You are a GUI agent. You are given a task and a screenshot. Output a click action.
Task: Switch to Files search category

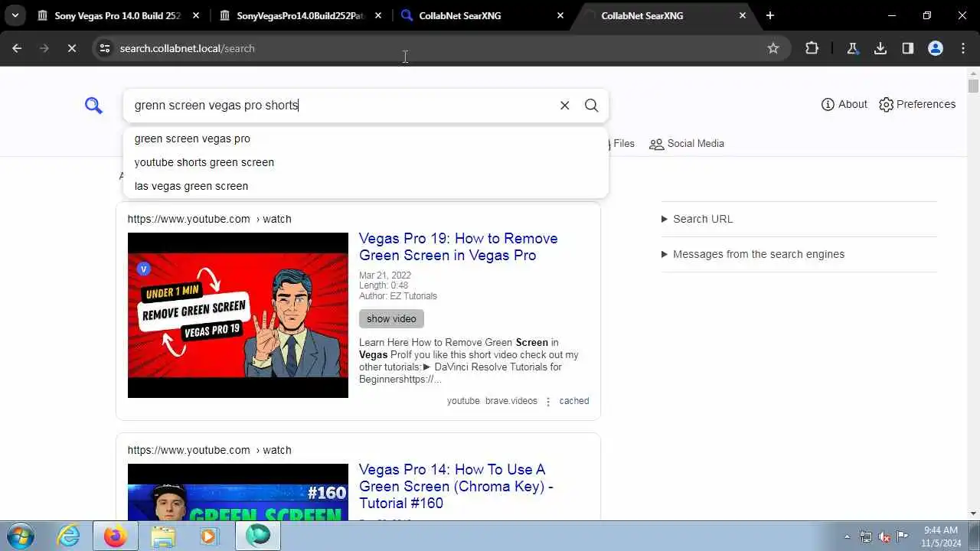coord(622,143)
